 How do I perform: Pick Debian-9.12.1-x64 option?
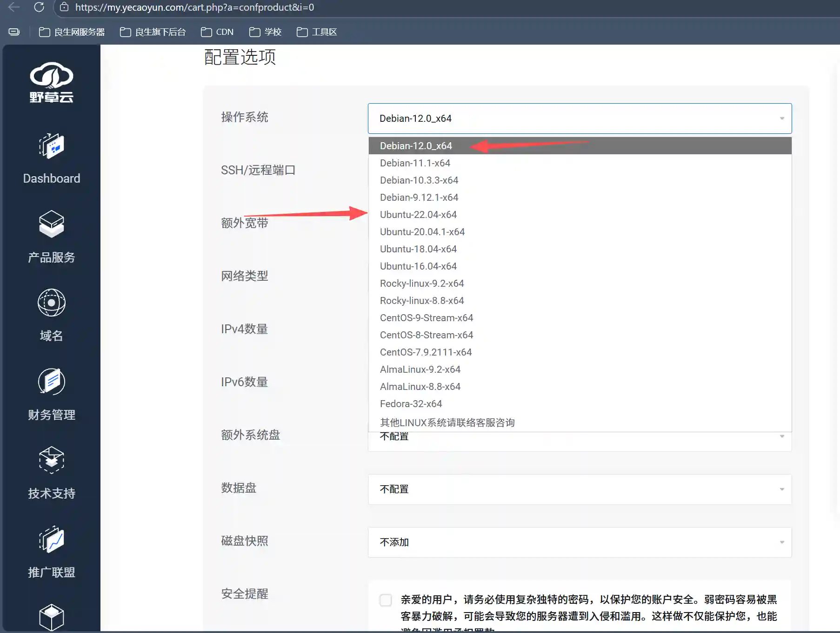580,198
